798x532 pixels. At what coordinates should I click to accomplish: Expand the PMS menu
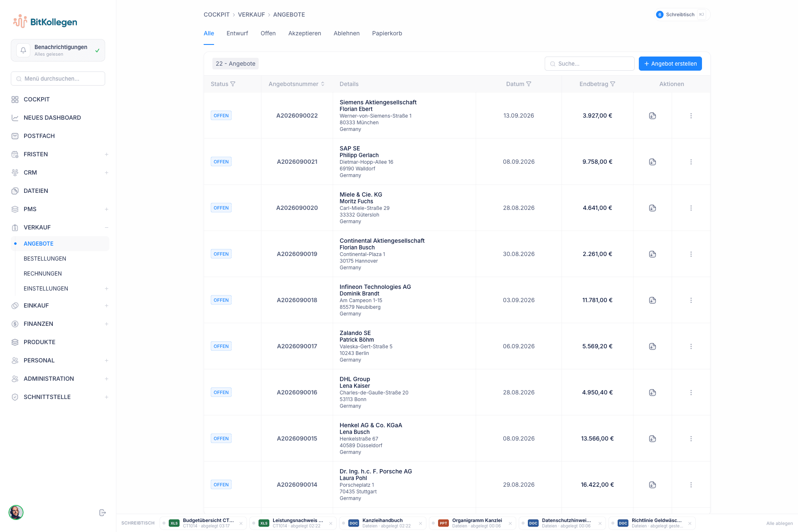(x=106, y=209)
